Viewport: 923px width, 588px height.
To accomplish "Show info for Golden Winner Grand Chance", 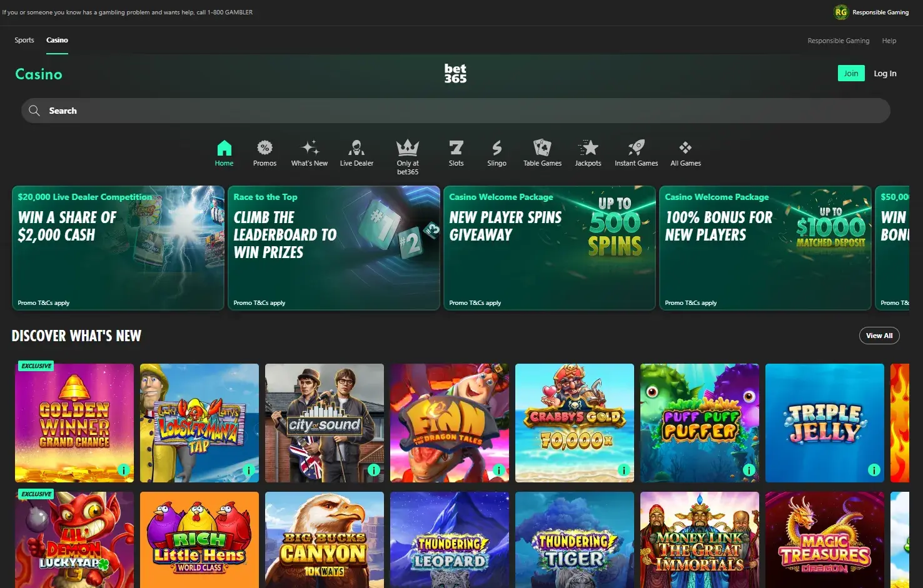I will [124, 470].
